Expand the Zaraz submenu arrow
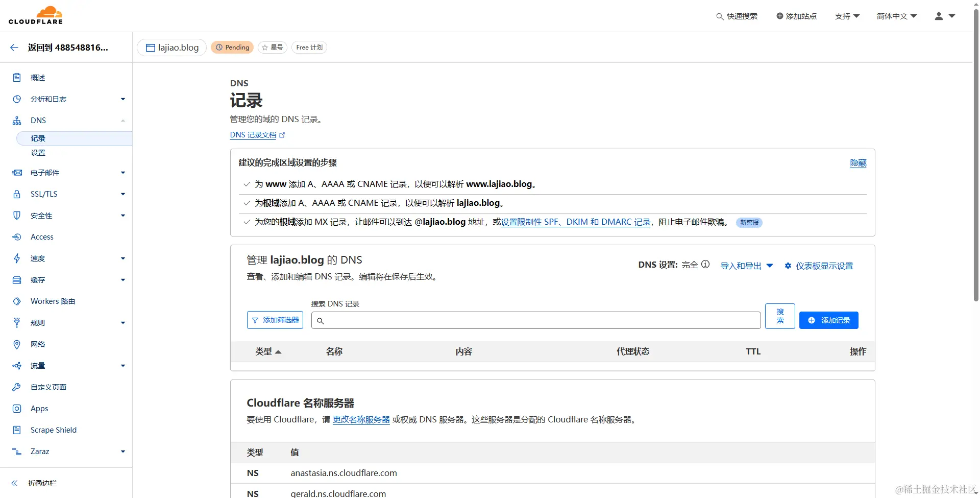 (123, 452)
